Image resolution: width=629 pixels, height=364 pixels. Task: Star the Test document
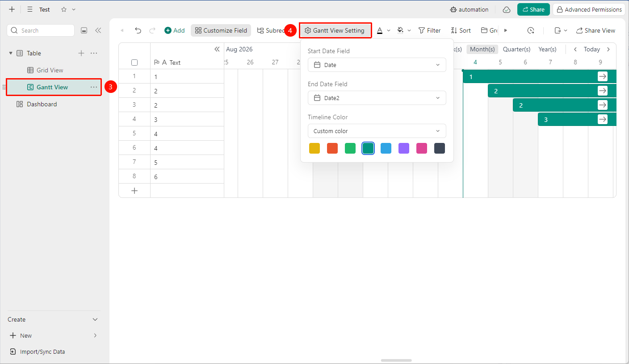pyautogui.click(x=64, y=9)
